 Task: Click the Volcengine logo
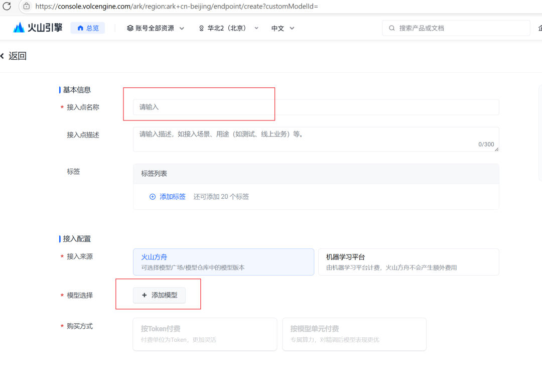38,28
